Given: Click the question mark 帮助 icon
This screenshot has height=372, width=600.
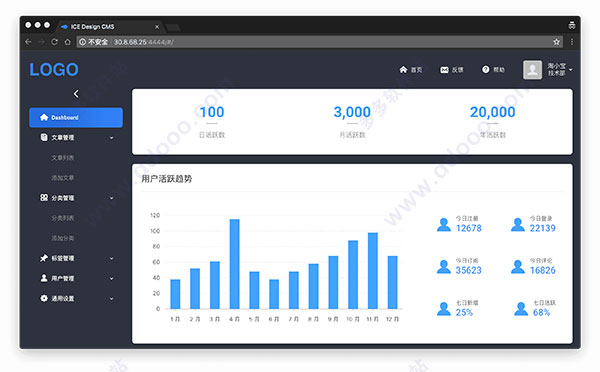Looking at the screenshot, I should coord(486,69).
